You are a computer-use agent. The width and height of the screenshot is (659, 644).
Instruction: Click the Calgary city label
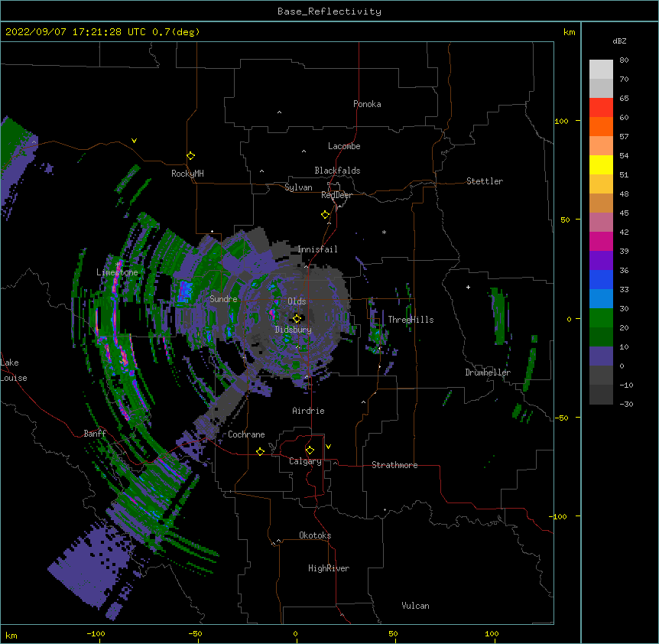click(x=305, y=461)
